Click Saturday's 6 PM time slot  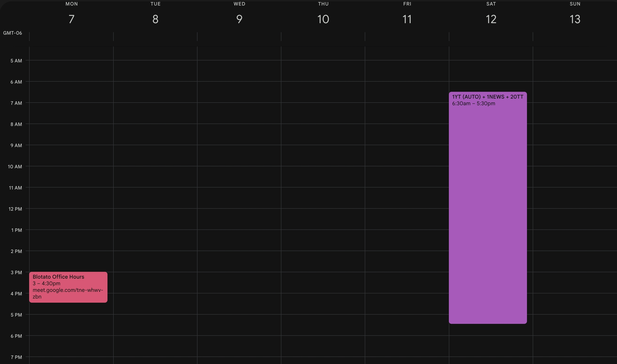click(491, 346)
